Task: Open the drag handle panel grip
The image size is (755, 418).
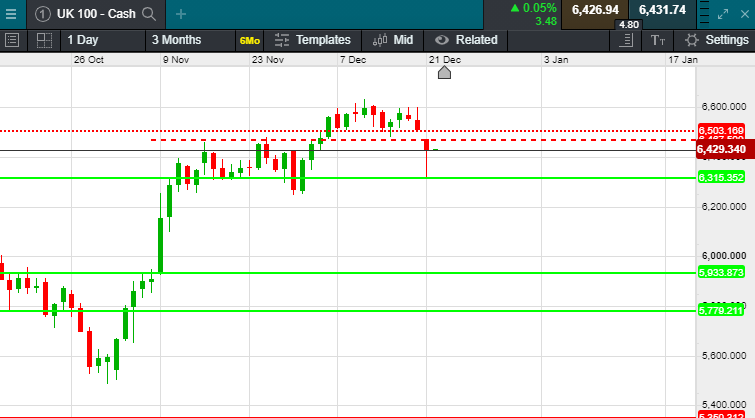Action: pos(704,14)
